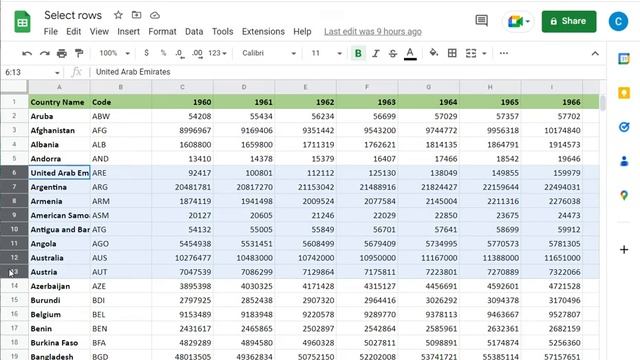Open Maps in the side panel
Image resolution: width=640 pixels, height=360 pixels.
[x=624, y=195]
